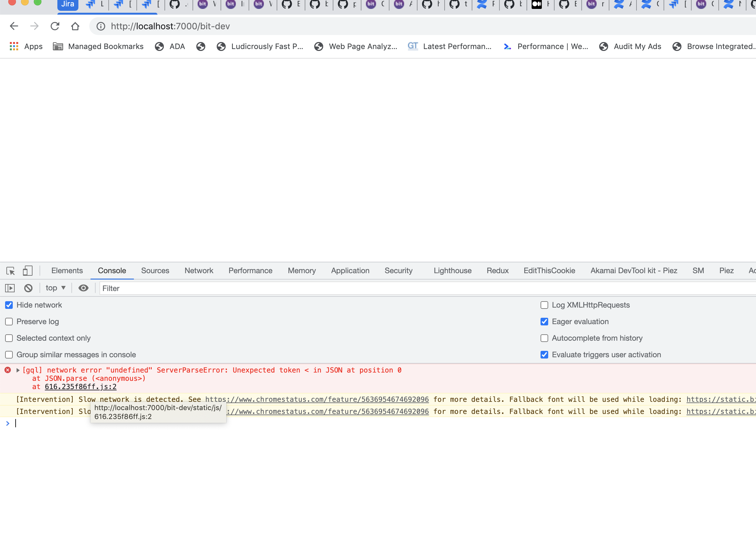Toggle Group similar messages in console
Image resolution: width=756 pixels, height=533 pixels.
point(9,355)
